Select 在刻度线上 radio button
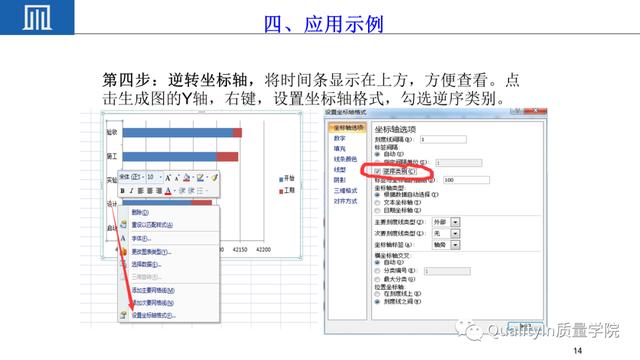The height and width of the screenshot is (360, 640). [x=377, y=293]
